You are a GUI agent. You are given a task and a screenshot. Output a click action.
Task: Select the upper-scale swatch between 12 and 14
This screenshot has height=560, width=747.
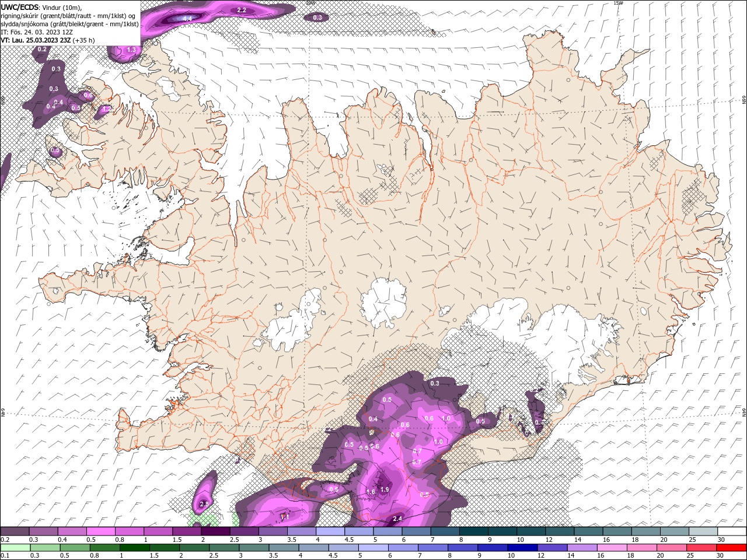click(x=560, y=531)
